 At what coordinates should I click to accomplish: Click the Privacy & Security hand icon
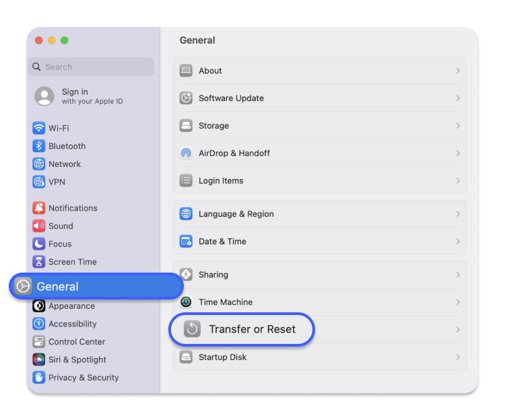tap(38, 377)
